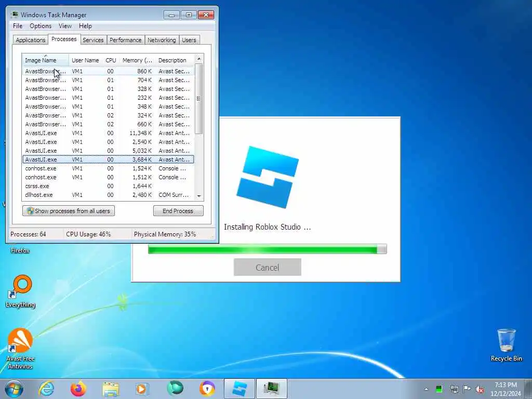Image resolution: width=532 pixels, height=399 pixels.
Task: Select conhost.exe row using 1,524 K
Action: click(x=108, y=168)
